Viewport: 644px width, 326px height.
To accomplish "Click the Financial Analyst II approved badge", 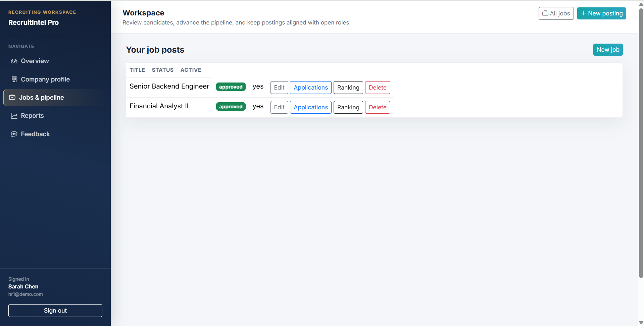I will (x=231, y=107).
